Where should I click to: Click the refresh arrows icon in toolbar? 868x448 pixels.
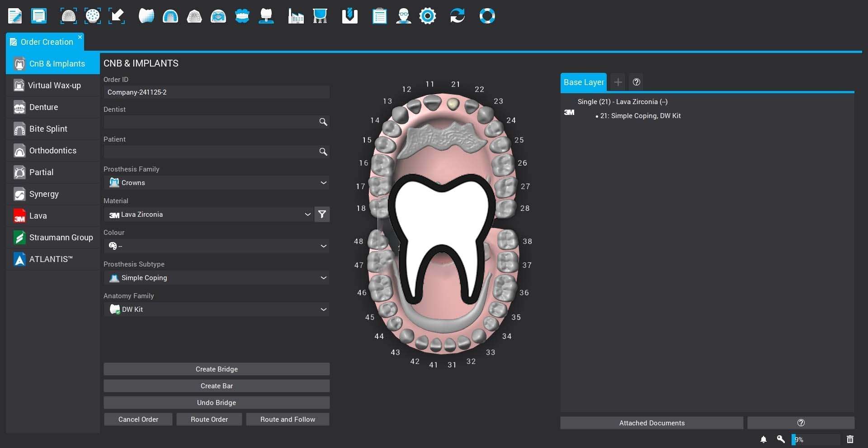click(x=457, y=16)
